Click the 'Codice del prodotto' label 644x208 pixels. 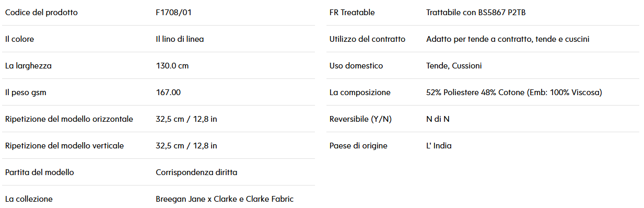point(41,13)
